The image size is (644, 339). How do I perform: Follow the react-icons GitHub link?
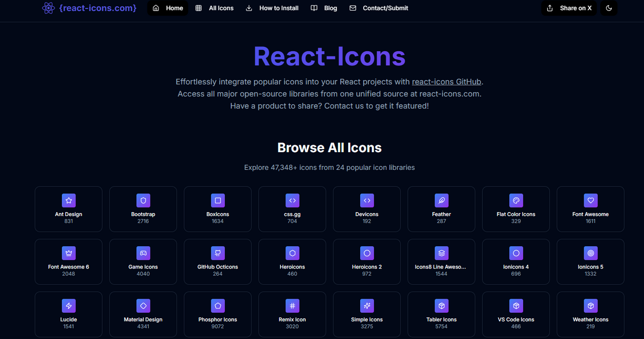[x=447, y=82]
